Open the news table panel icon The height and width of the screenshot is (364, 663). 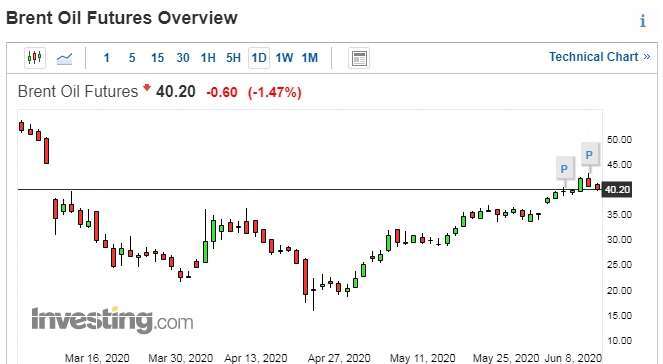click(x=359, y=58)
